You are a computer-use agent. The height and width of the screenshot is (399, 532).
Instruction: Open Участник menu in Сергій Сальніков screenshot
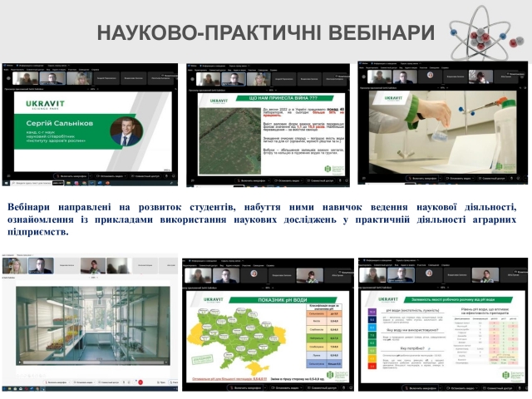[72, 70]
